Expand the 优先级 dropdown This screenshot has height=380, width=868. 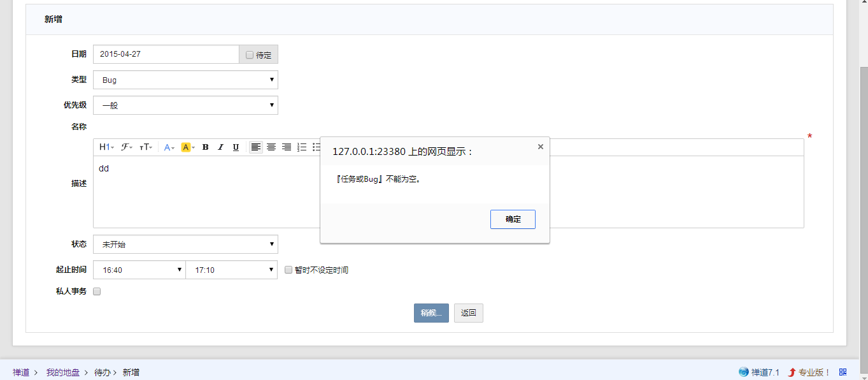coord(185,105)
